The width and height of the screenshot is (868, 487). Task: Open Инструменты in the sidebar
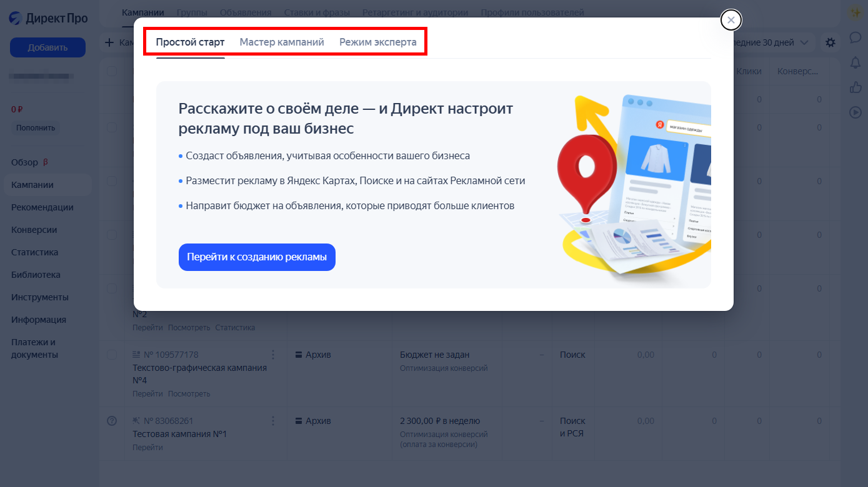click(40, 297)
